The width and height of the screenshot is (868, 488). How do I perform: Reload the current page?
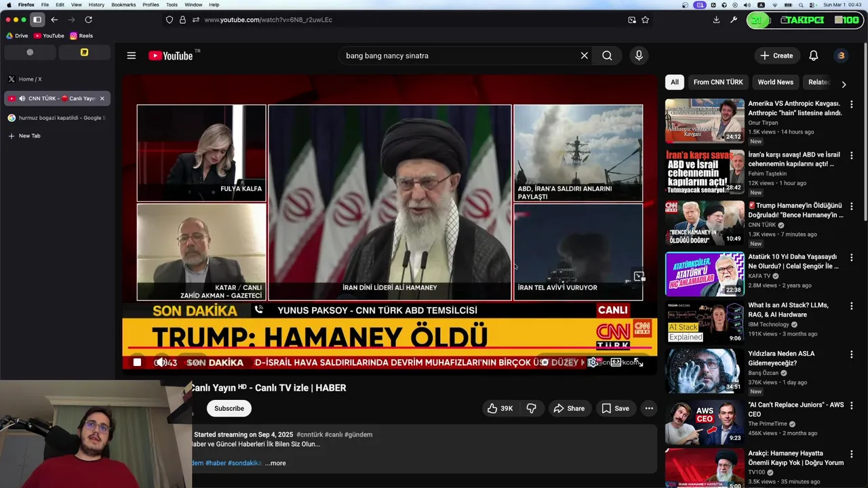pyautogui.click(x=88, y=20)
